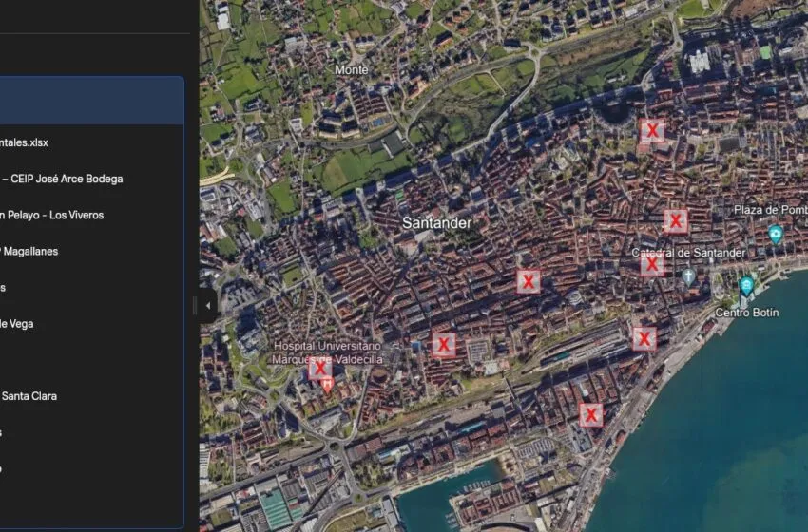
Task: Click the Santander city label on map
Action: point(436,222)
